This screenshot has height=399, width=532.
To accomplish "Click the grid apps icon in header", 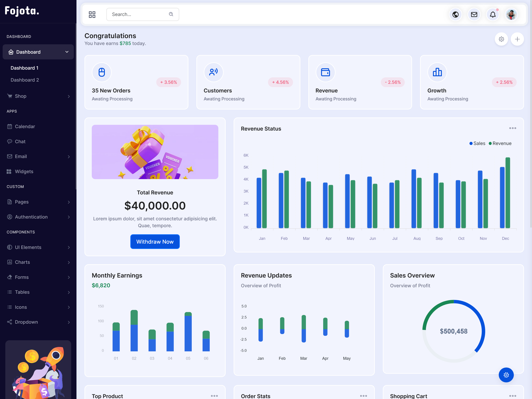I will tap(92, 14).
